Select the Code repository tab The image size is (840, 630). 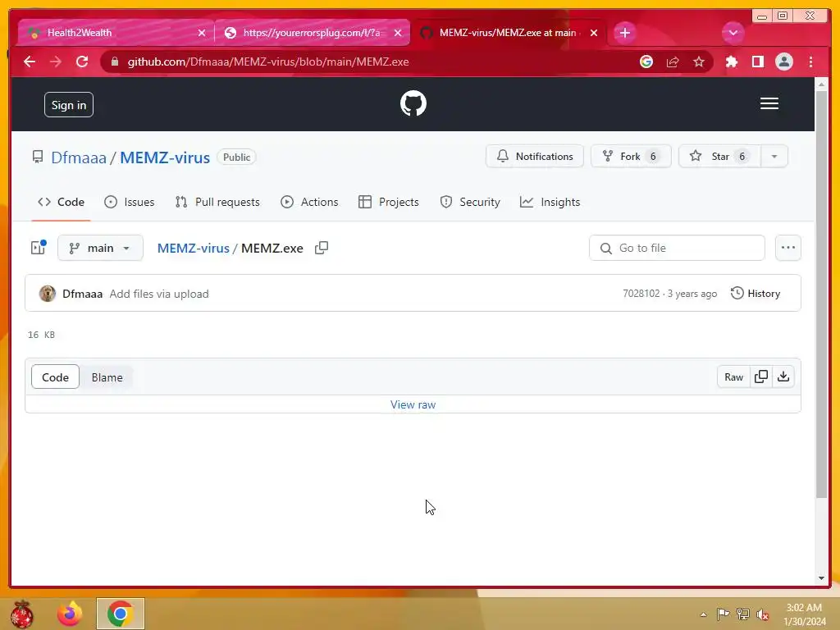[61, 202]
